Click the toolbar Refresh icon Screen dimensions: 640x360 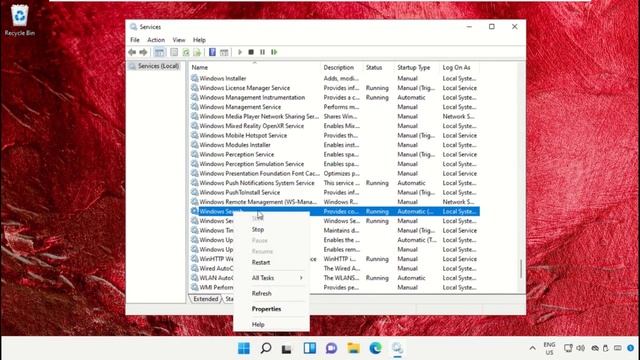[x=186, y=52]
